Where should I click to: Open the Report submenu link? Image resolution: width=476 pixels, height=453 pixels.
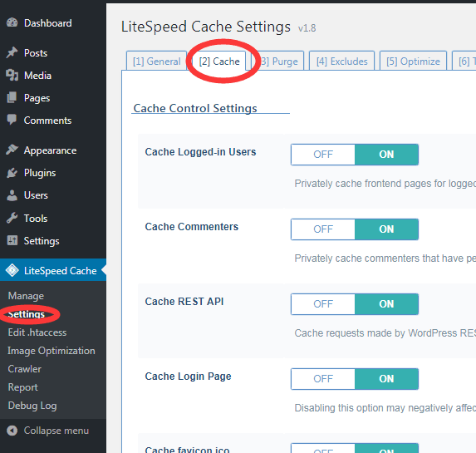[22, 387]
